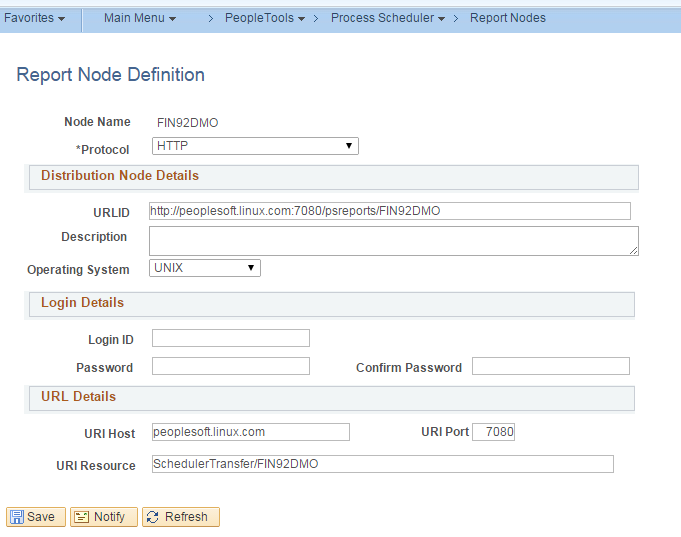681x537 pixels.
Task: Click the URL Details section header
Action: coord(332,398)
